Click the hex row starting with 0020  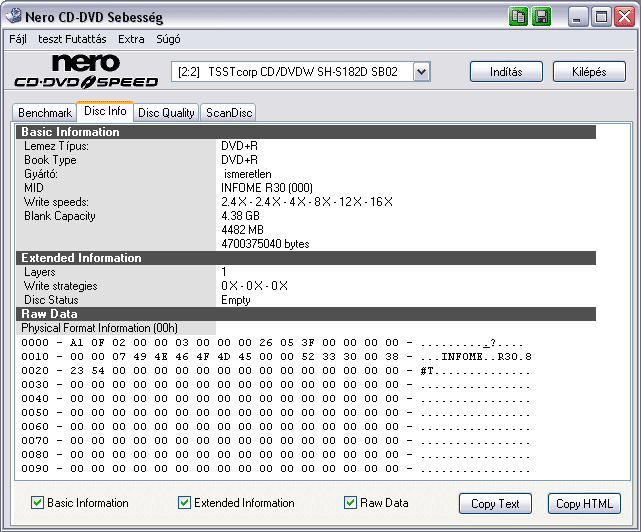pyautogui.click(x=276, y=371)
